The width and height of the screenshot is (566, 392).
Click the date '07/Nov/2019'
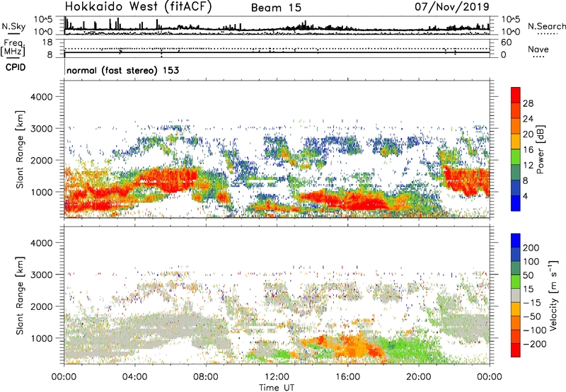[452, 6]
